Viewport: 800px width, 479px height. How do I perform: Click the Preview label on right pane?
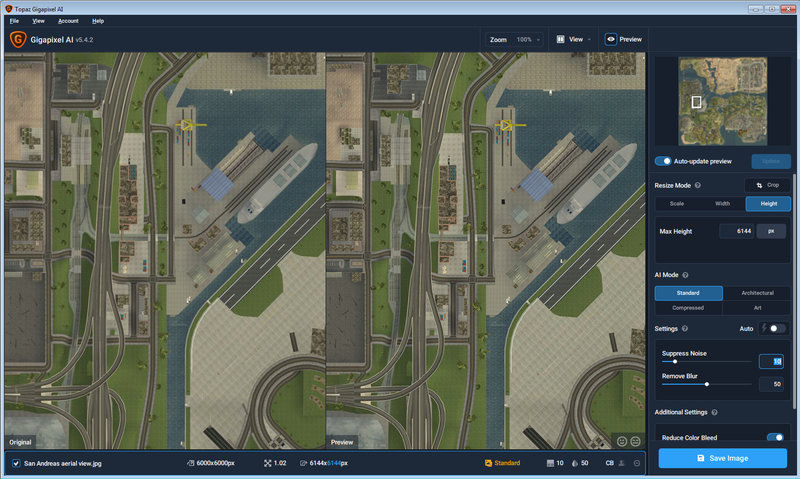point(342,442)
